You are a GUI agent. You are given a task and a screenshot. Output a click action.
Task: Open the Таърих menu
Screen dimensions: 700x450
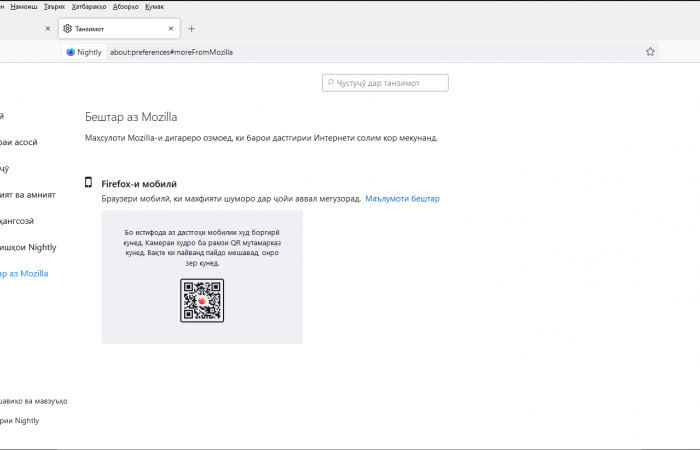(x=54, y=7)
